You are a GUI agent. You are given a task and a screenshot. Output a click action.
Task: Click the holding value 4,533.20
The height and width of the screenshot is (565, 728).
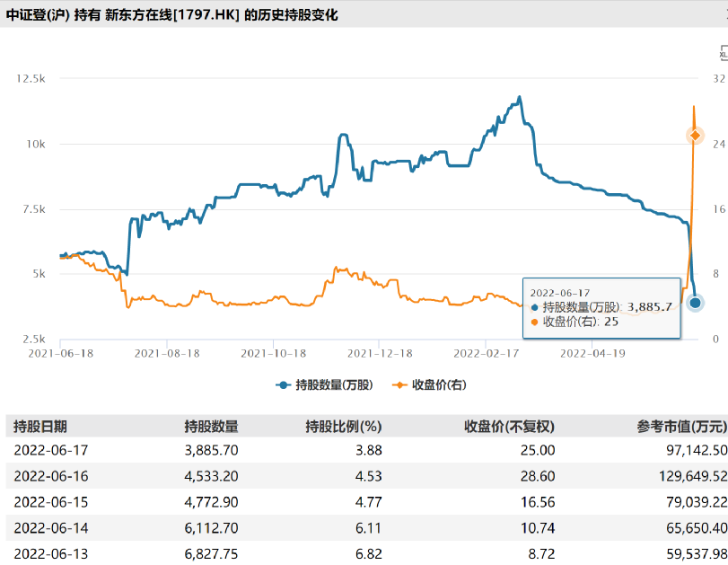[211, 476]
